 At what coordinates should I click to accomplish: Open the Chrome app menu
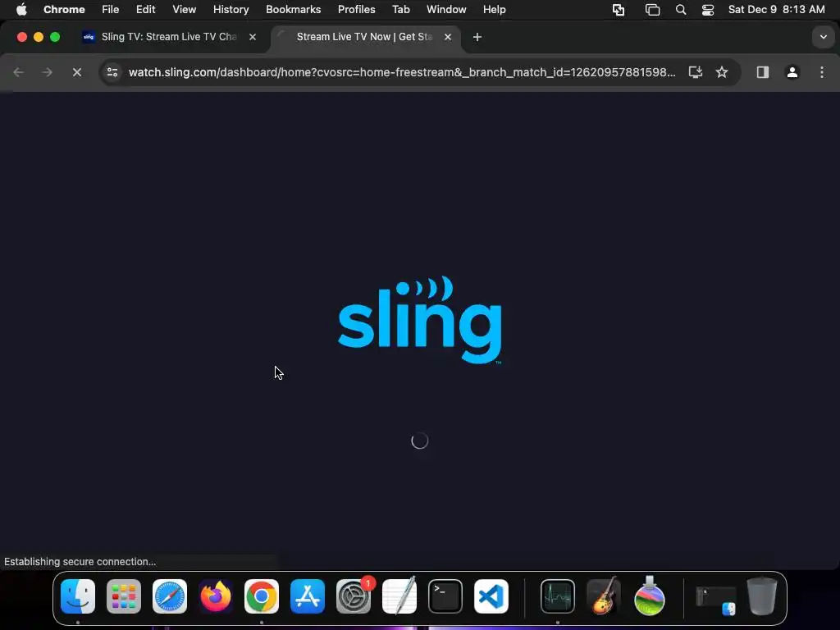[64, 10]
